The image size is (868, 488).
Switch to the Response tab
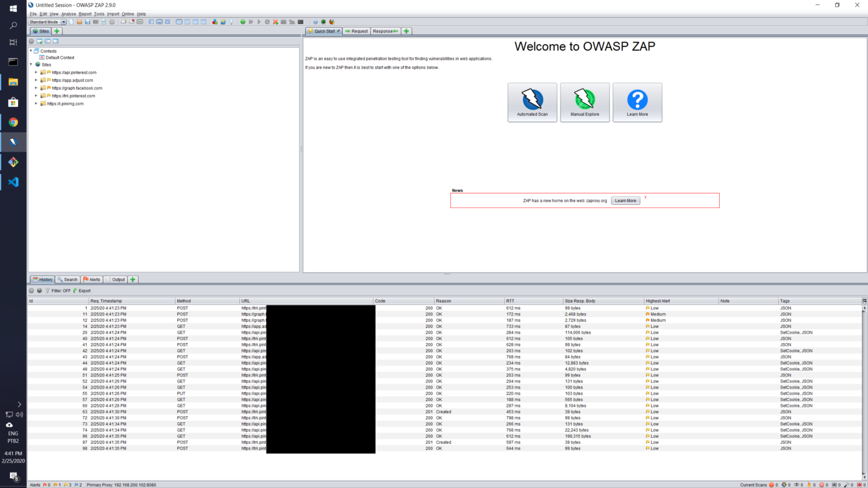tap(386, 31)
